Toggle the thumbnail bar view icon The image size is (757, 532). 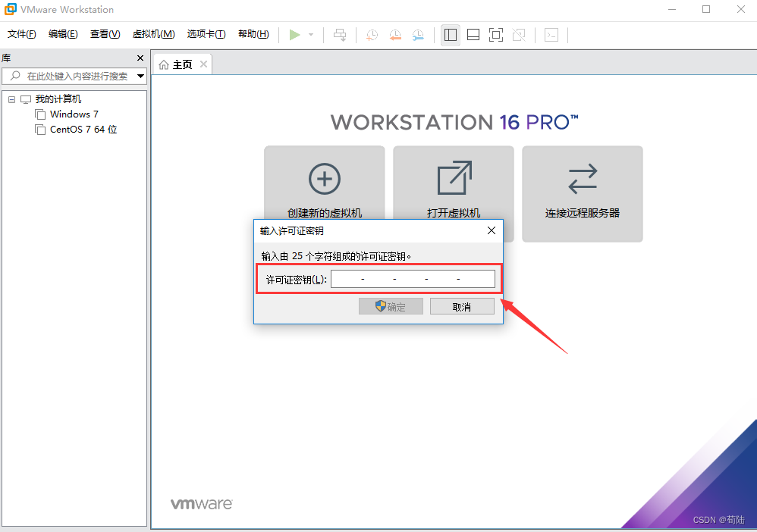click(473, 35)
